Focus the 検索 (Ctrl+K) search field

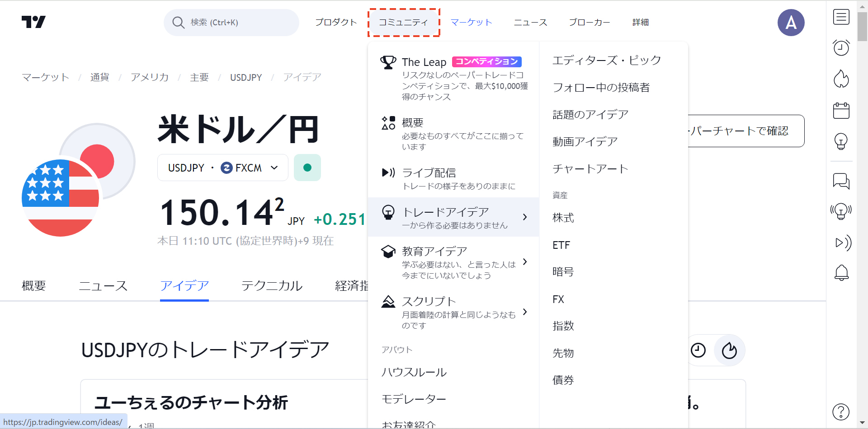click(x=231, y=23)
